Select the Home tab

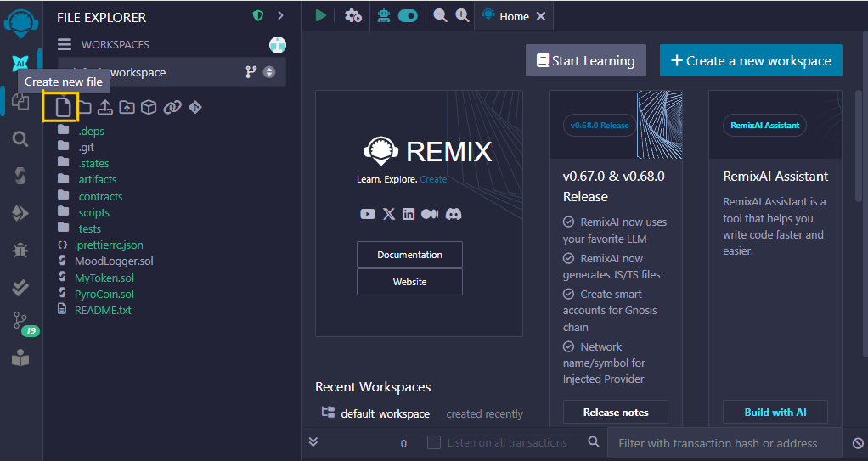click(x=514, y=17)
